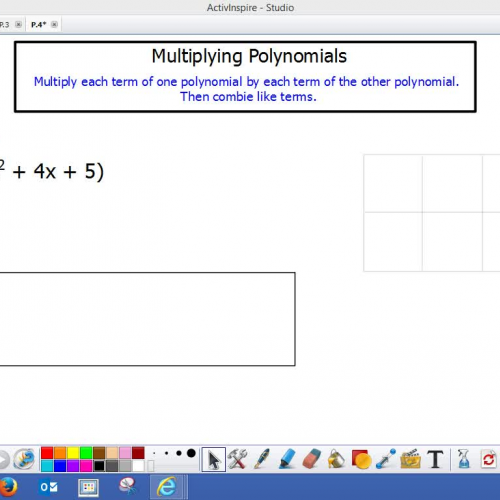Pick the yellow color swatch
Screen dimensions: 500x500
click(73, 453)
